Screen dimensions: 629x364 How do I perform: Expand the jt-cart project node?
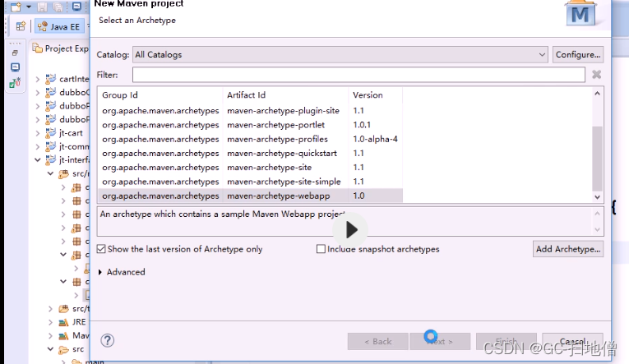point(38,133)
